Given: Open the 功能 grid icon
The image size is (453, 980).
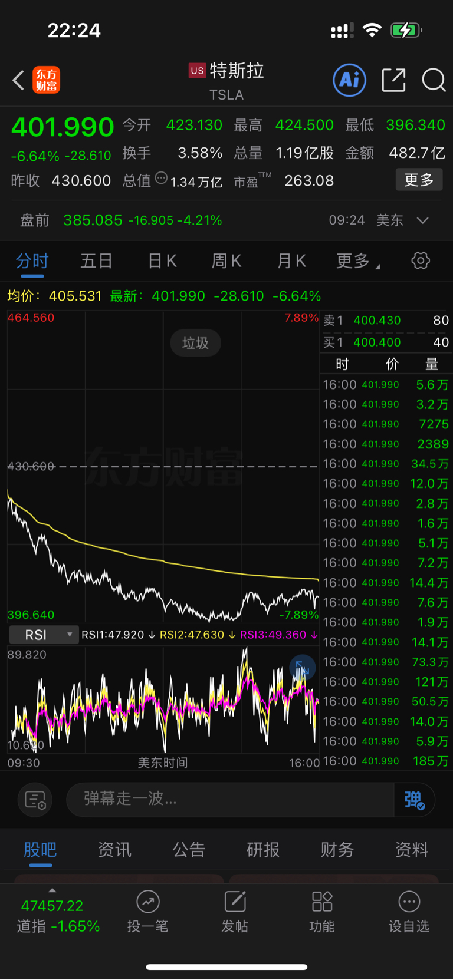Looking at the screenshot, I should click(x=322, y=902).
